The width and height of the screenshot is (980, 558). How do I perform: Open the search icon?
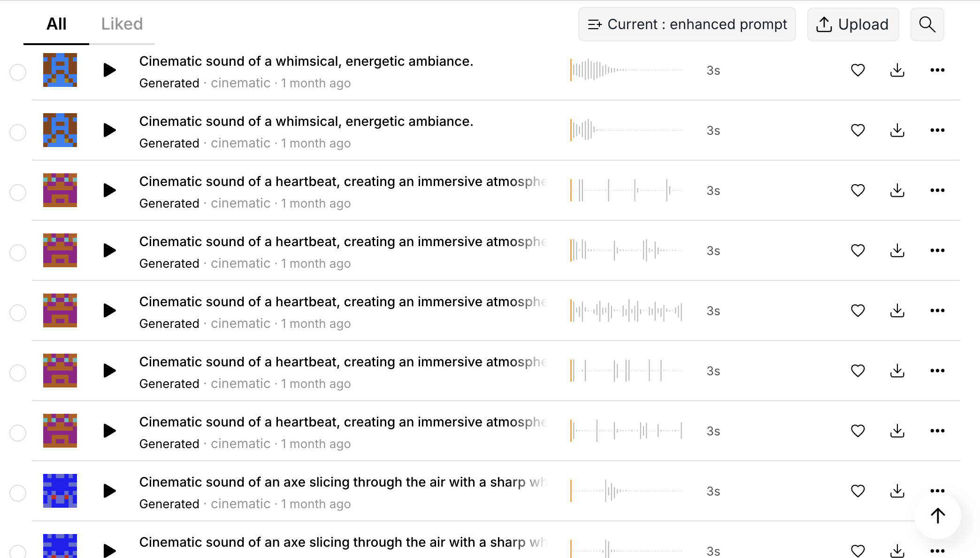point(927,24)
